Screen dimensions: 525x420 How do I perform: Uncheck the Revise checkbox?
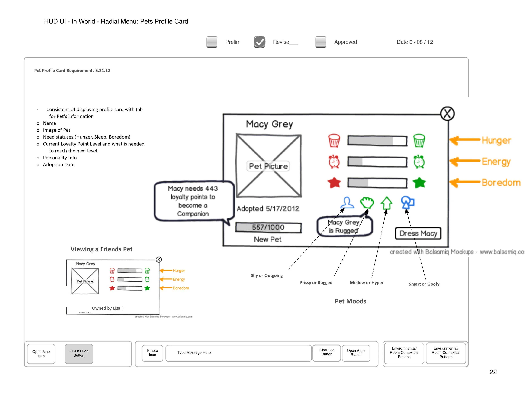click(260, 42)
